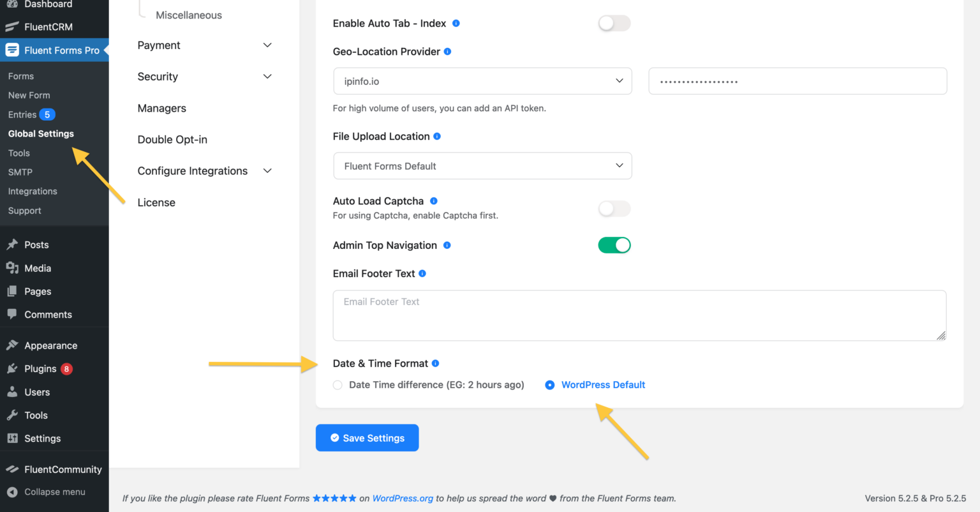Click the Email Footer Text field
The width and height of the screenshot is (980, 512).
[638, 315]
